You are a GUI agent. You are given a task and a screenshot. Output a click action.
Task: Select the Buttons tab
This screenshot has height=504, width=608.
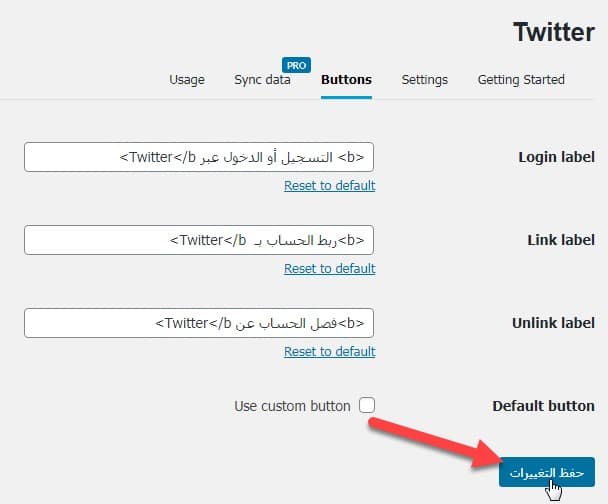pos(346,80)
